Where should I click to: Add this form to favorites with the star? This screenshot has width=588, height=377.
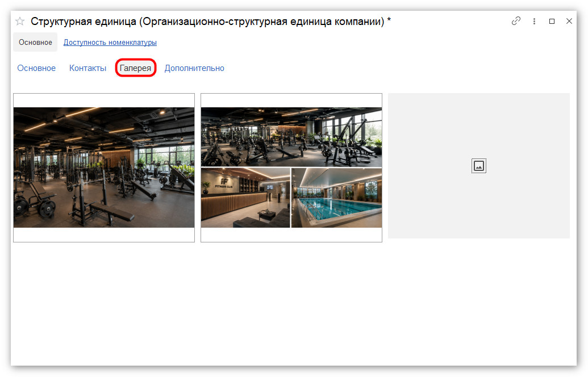20,22
